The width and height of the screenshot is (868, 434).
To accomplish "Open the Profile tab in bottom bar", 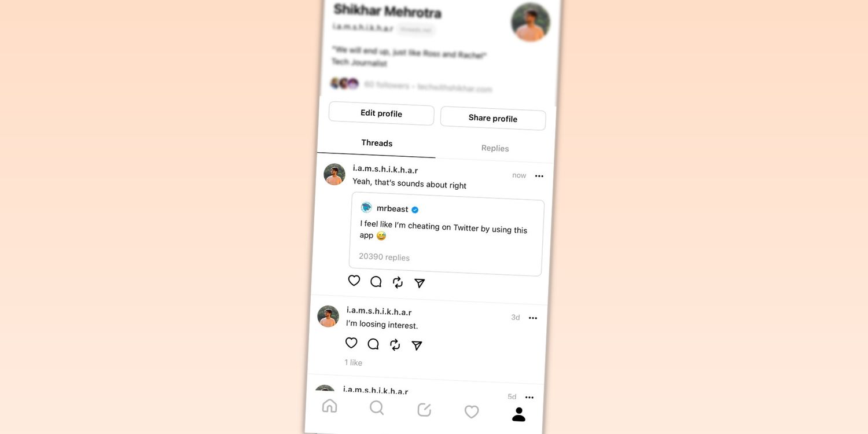I will click(x=519, y=414).
